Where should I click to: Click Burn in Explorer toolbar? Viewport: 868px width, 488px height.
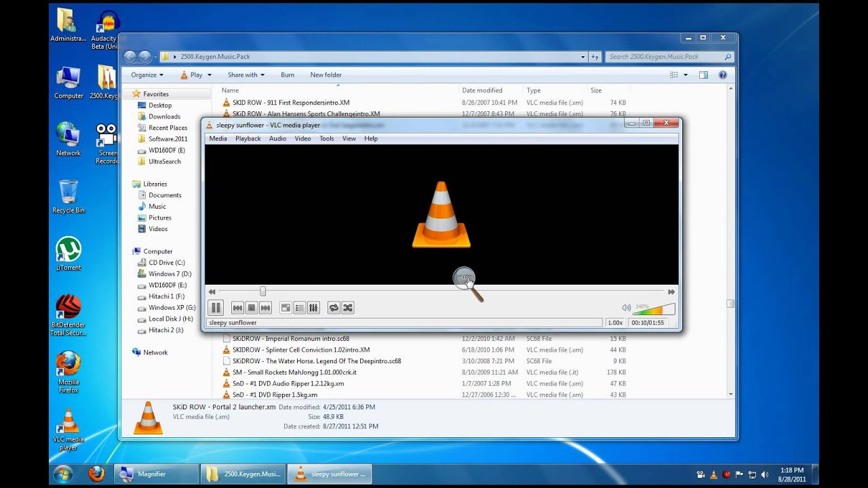tap(288, 75)
